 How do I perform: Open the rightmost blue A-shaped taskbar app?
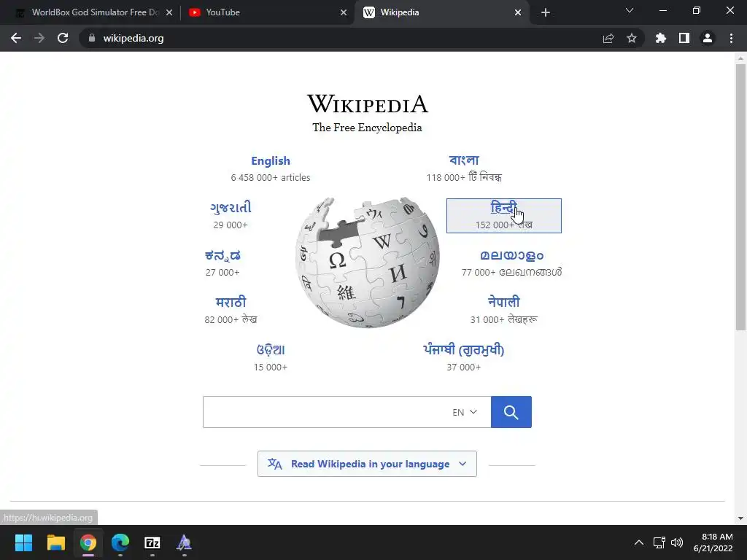point(185,542)
